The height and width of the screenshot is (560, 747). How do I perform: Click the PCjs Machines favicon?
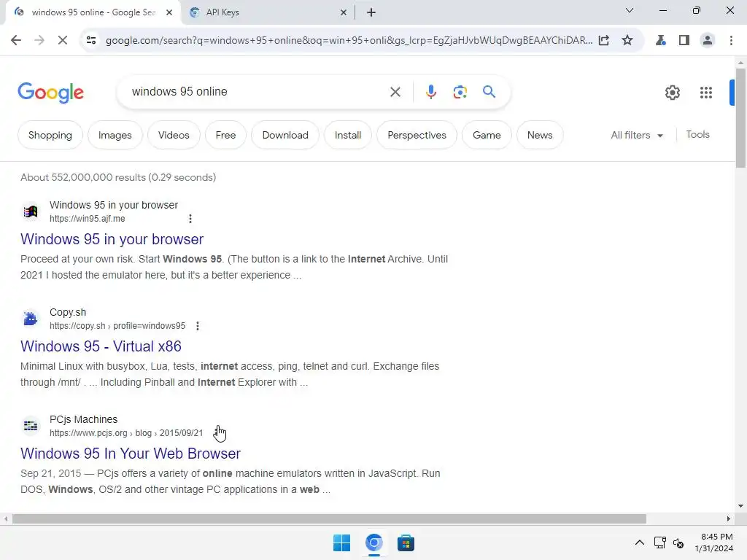(31, 426)
